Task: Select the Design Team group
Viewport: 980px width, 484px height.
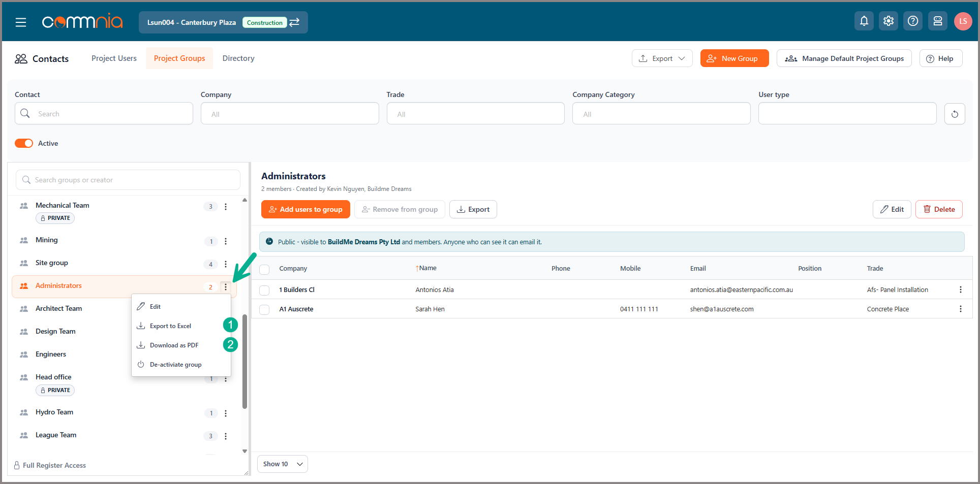Action: 55,332
